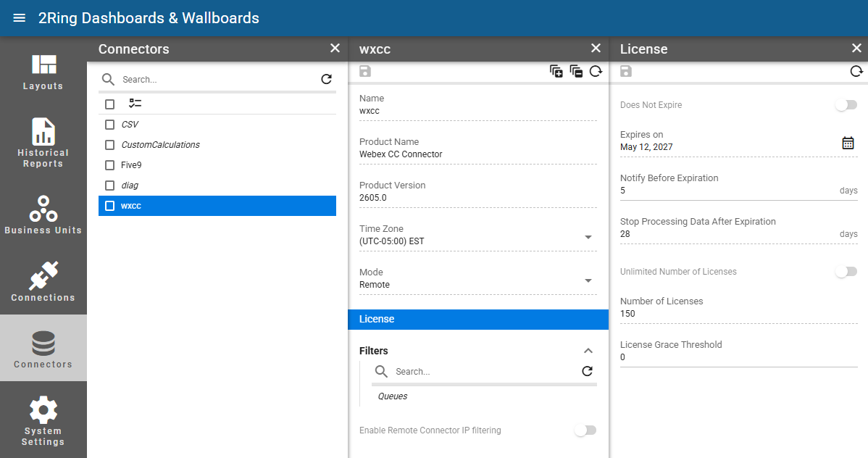This screenshot has width=868, height=458.
Task: Open the Expires on calendar picker
Action: [x=848, y=142]
